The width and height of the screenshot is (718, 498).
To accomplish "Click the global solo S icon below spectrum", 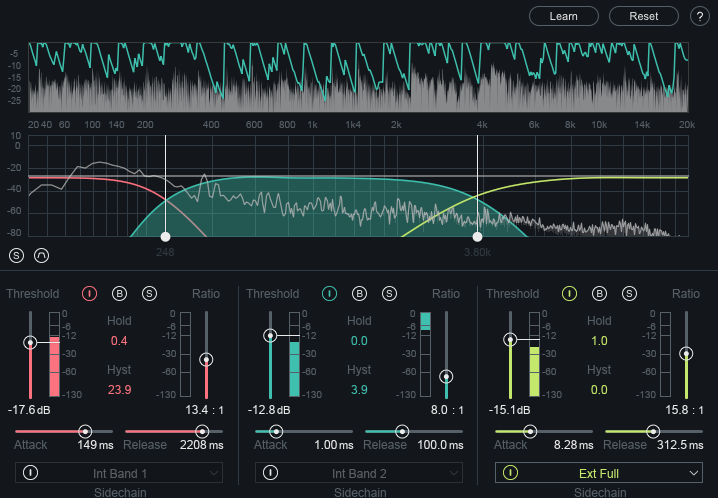I will (16, 255).
